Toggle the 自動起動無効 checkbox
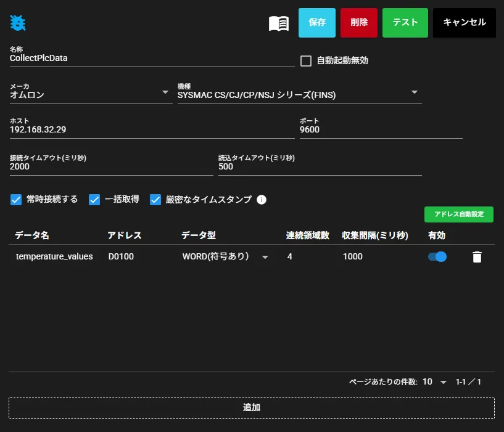 click(x=306, y=61)
